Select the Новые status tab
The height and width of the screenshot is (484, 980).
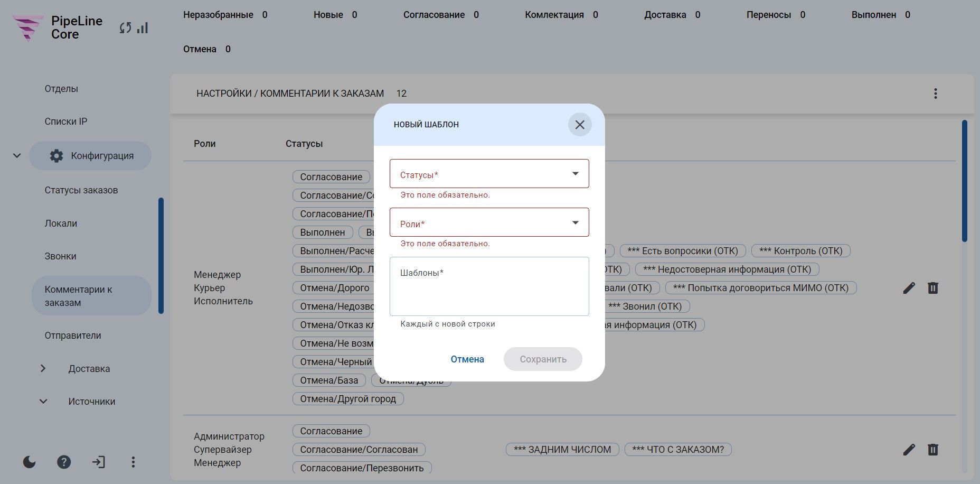point(335,15)
